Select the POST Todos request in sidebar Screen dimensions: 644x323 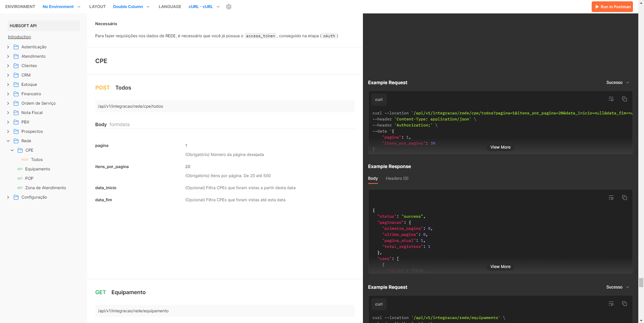point(32,160)
